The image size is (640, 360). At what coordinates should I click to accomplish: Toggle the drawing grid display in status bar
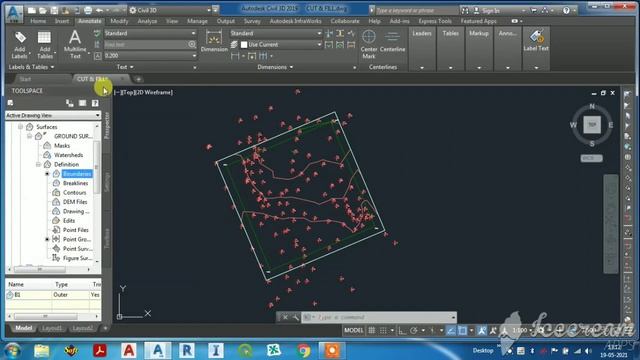click(371, 330)
